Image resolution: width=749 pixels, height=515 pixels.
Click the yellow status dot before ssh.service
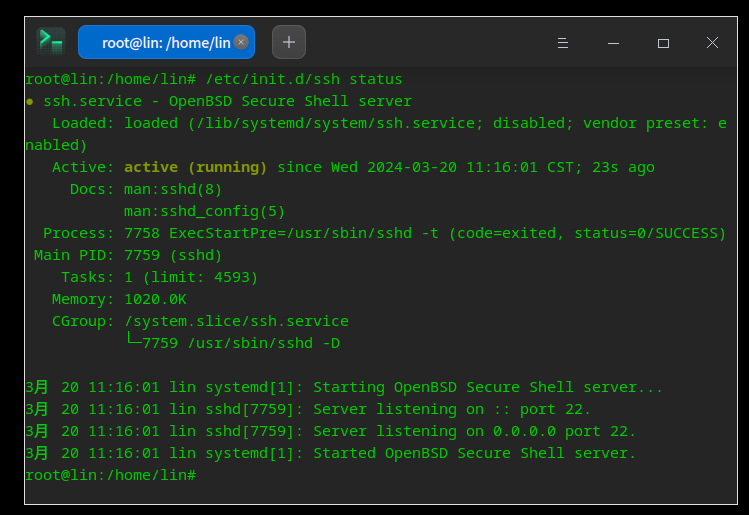coord(30,102)
